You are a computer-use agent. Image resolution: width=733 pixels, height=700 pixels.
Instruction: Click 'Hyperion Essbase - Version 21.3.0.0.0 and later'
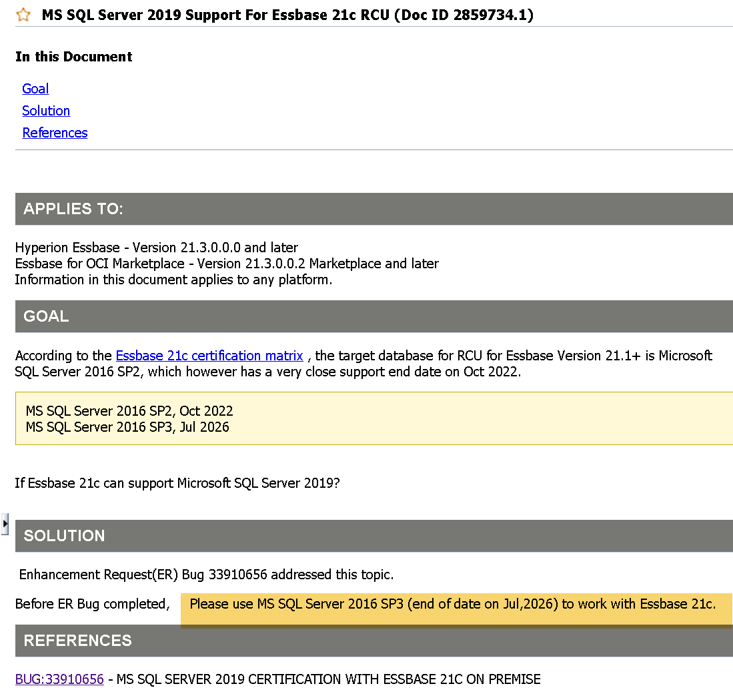tap(157, 248)
